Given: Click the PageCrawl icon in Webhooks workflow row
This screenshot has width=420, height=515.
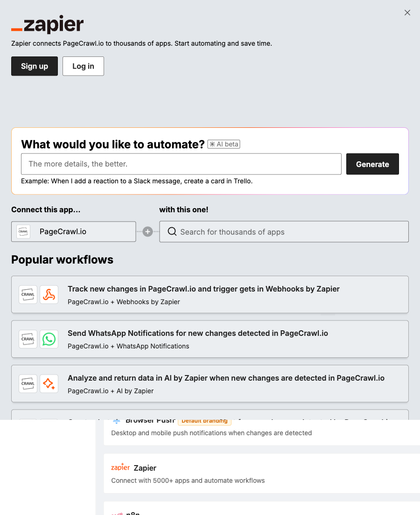Looking at the screenshot, I should [28, 295].
